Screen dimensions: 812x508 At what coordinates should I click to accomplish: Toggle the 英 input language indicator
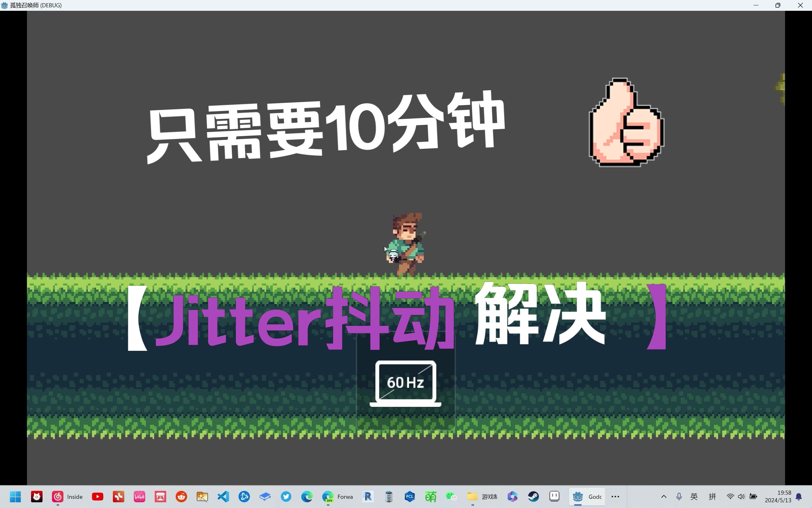pos(694,496)
